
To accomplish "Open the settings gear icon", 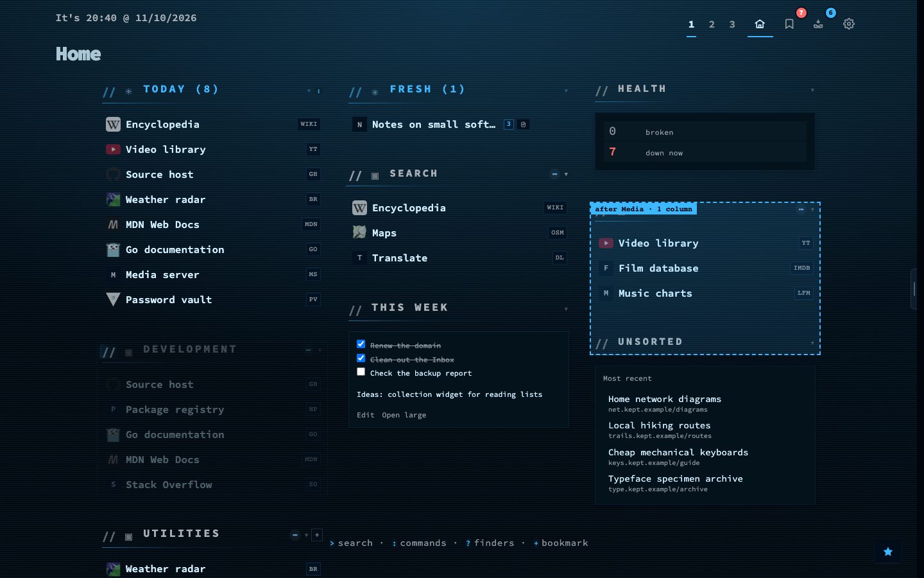I will [x=849, y=24].
